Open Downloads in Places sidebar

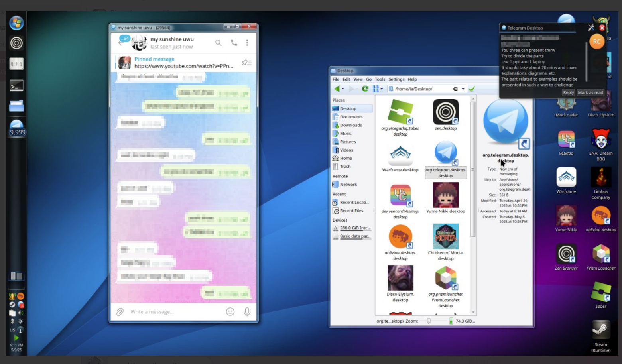coord(352,125)
